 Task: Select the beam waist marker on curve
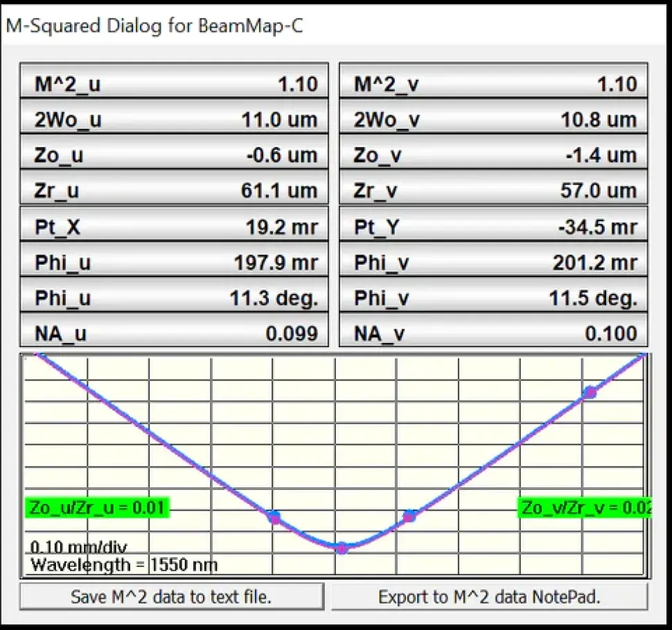(342, 548)
